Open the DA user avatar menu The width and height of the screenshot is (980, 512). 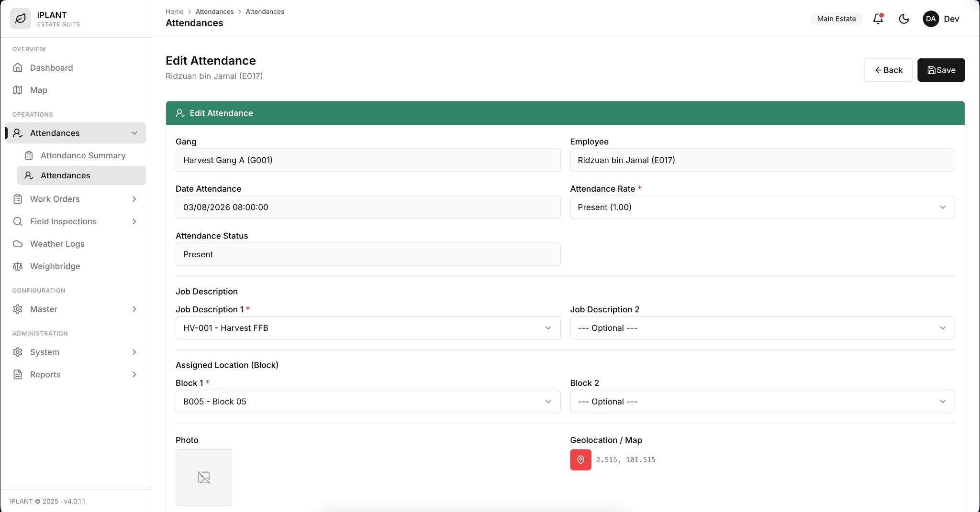tap(930, 19)
